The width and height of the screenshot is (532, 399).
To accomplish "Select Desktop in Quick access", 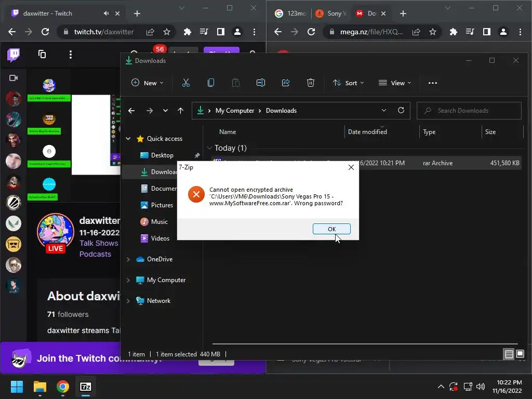I will pos(162,155).
